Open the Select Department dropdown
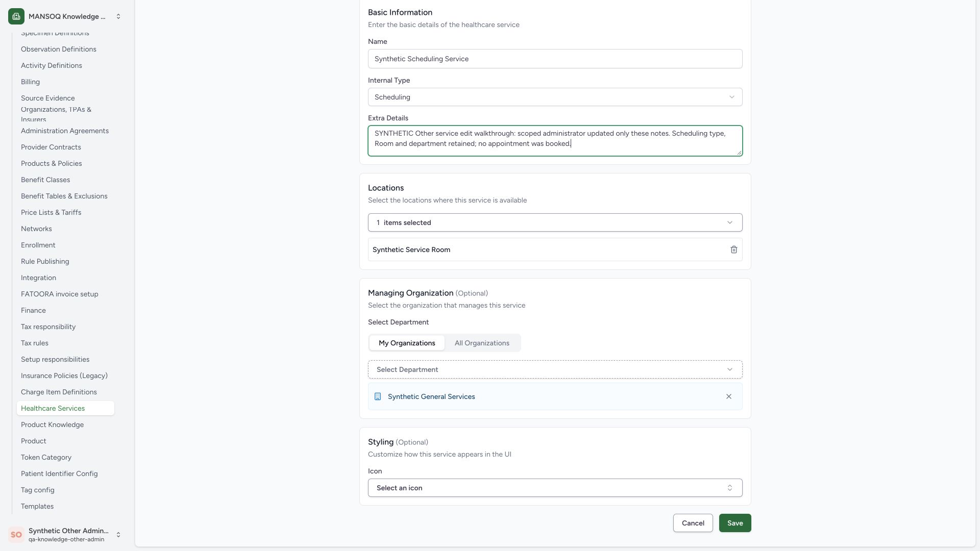Viewport: 980px width, 551px height. (x=555, y=369)
